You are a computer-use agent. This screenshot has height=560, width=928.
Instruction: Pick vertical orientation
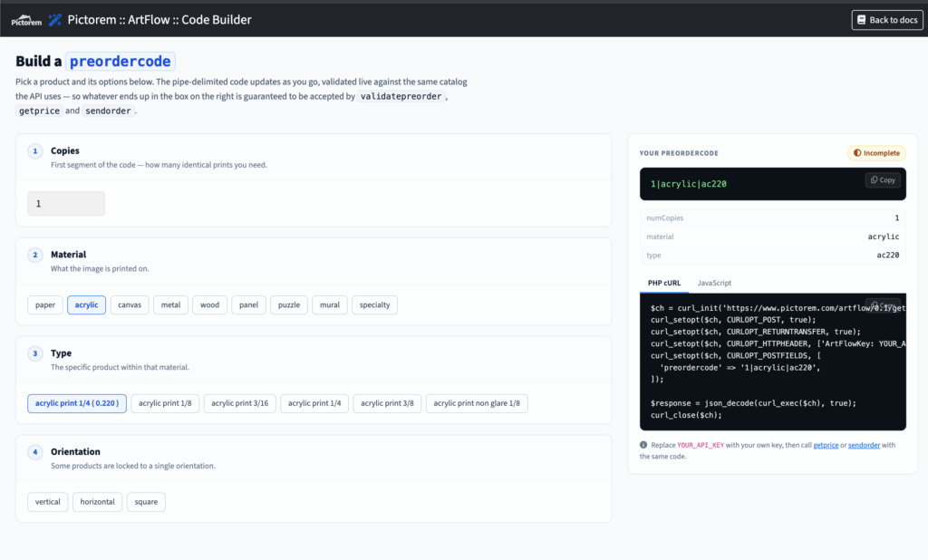coord(47,502)
